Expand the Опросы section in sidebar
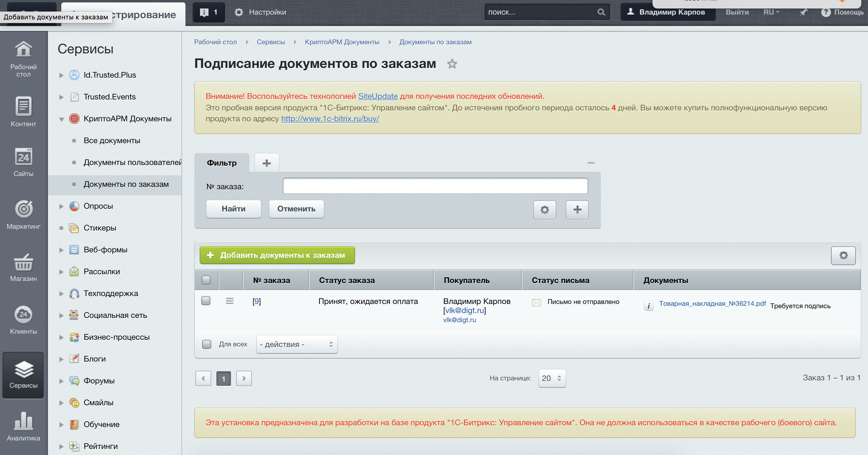Screen dimensions: 868x455 point(61,205)
